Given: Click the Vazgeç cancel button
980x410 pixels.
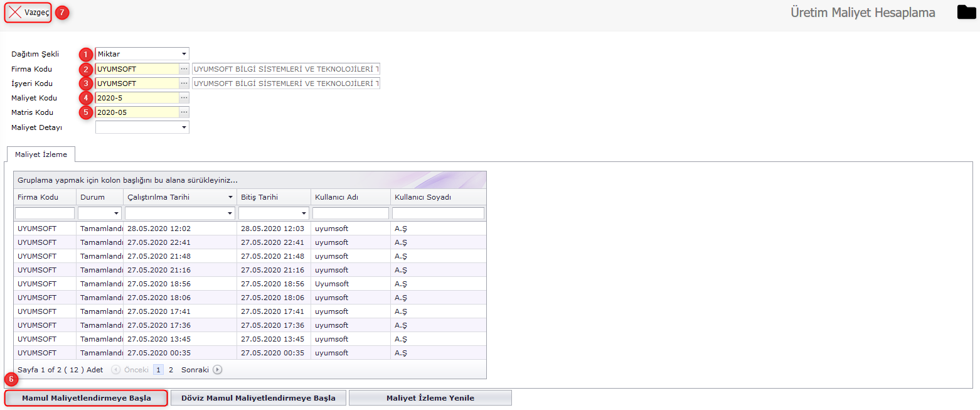Looking at the screenshot, I should 28,13.
